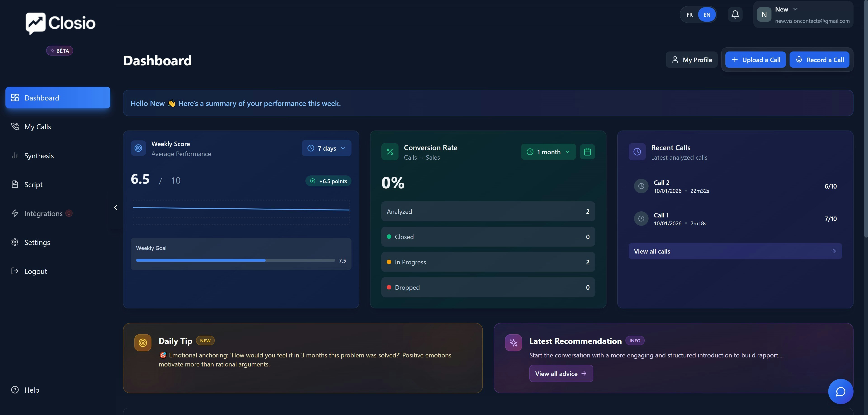
Task: Click View all advice link
Action: pos(561,374)
